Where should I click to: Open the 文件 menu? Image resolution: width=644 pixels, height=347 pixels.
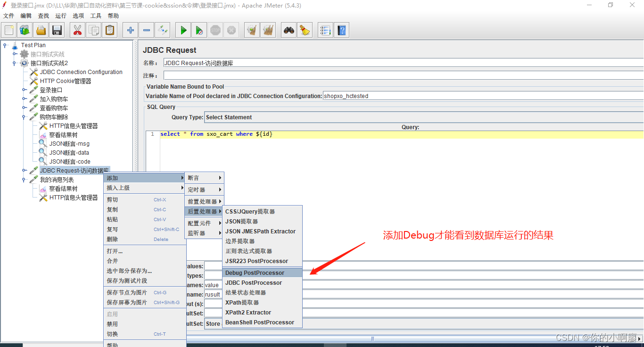[x=8, y=16]
